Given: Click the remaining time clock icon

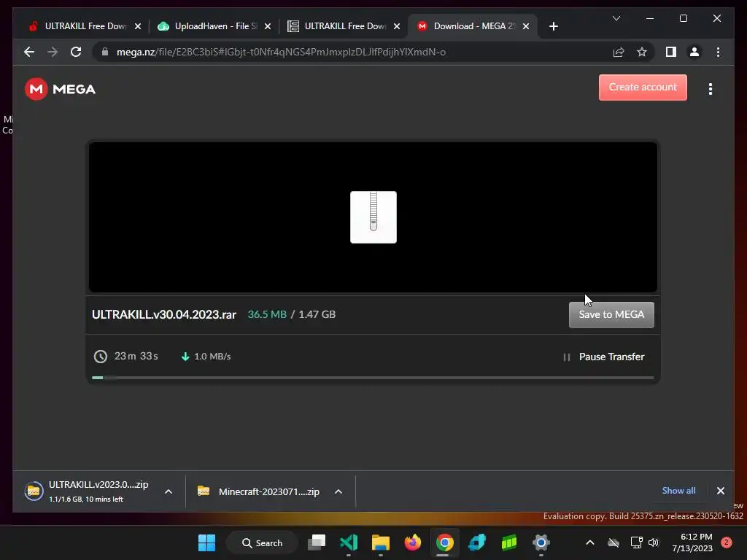Looking at the screenshot, I should tap(100, 356).
